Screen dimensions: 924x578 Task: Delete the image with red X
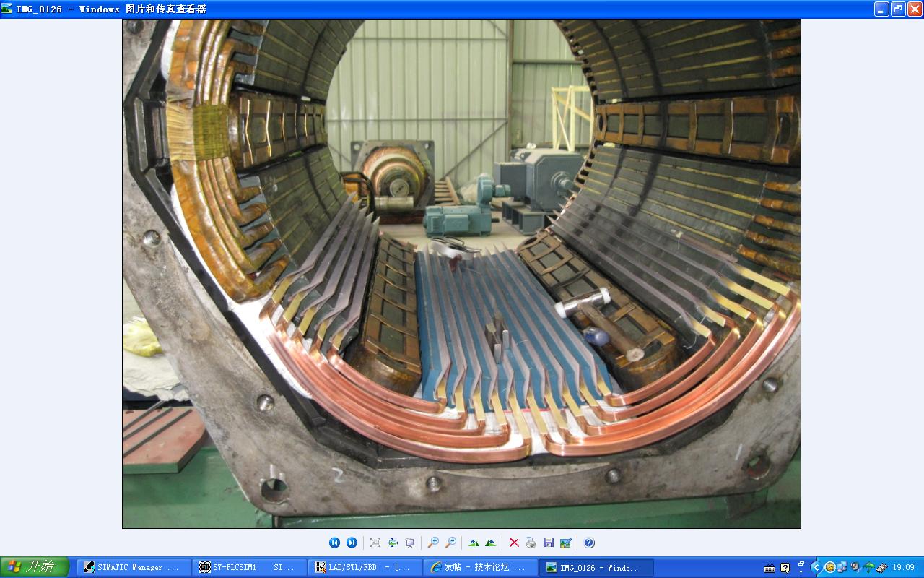514,543
